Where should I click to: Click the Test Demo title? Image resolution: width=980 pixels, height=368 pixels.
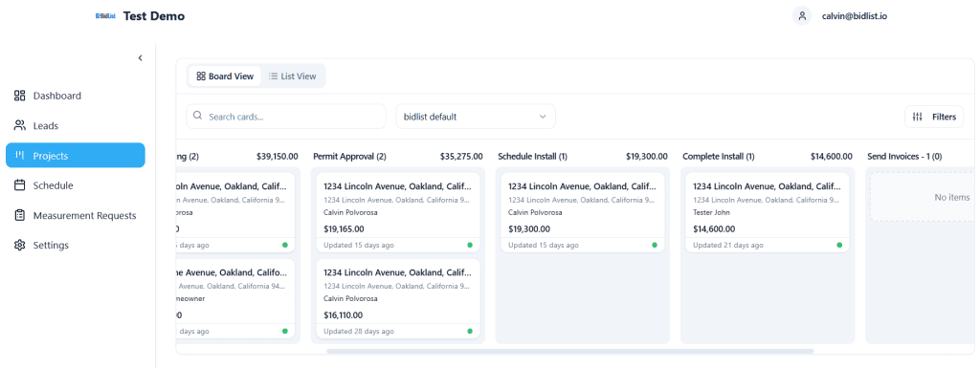tap(154, 16)
